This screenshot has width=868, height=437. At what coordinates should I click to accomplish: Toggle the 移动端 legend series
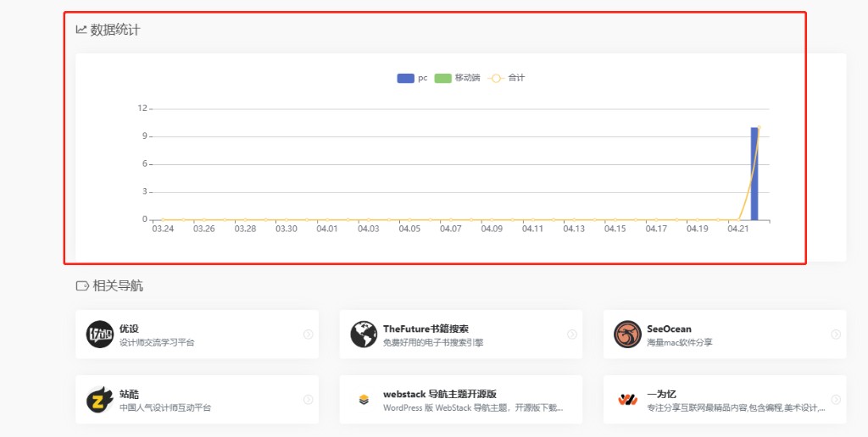click(457, 78)
